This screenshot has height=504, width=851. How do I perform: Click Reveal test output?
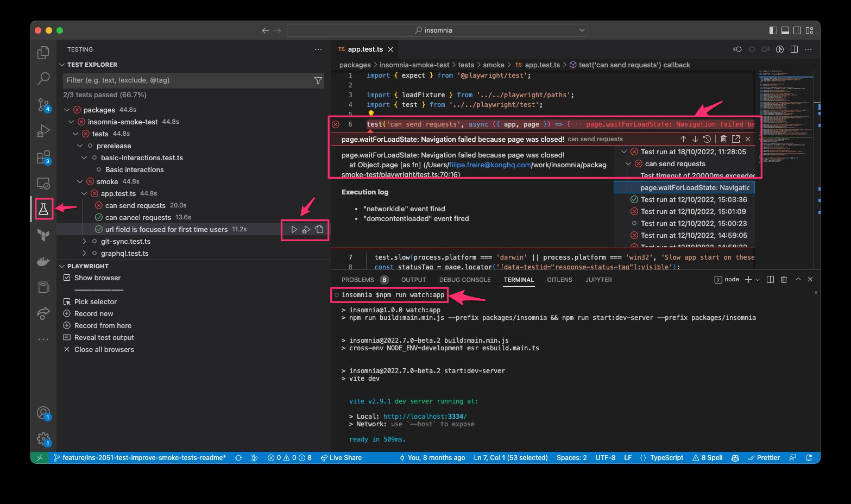coord(104,337)
